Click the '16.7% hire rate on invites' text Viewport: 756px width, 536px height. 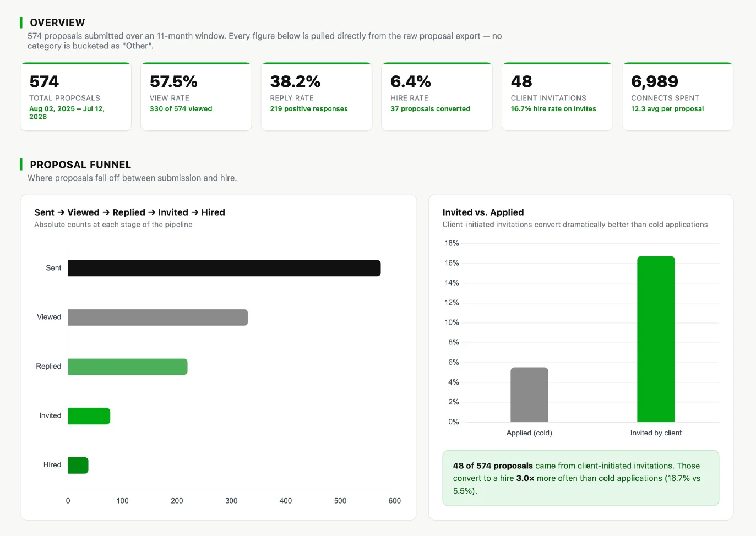coord(553,109)
